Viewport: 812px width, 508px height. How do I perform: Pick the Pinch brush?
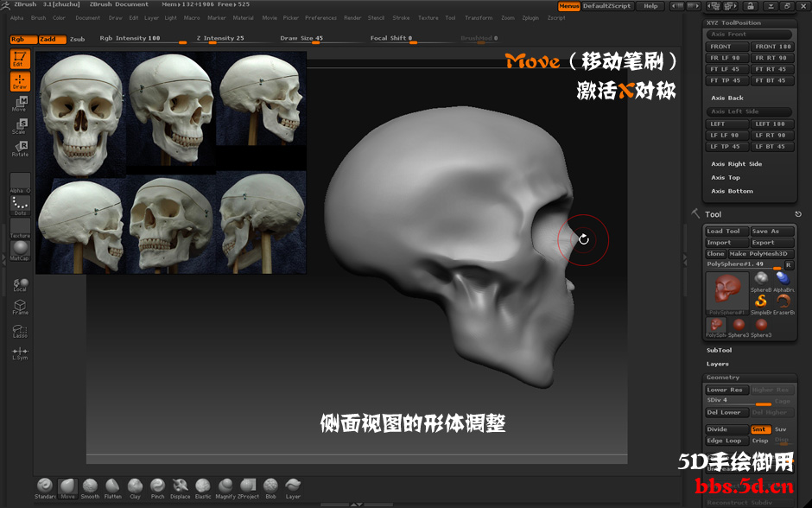[x=157, y=488]
